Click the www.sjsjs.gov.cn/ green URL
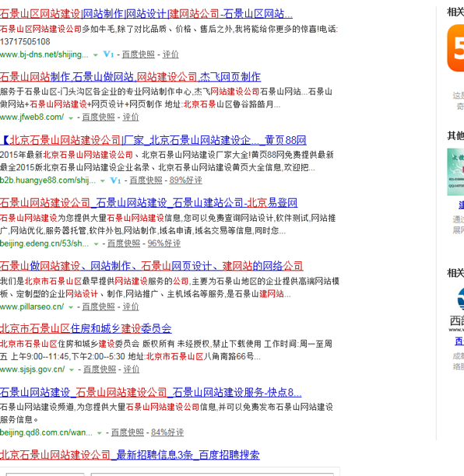Image resolution: width=464 pixels, height=476 pixels. (x=33, y=369)
